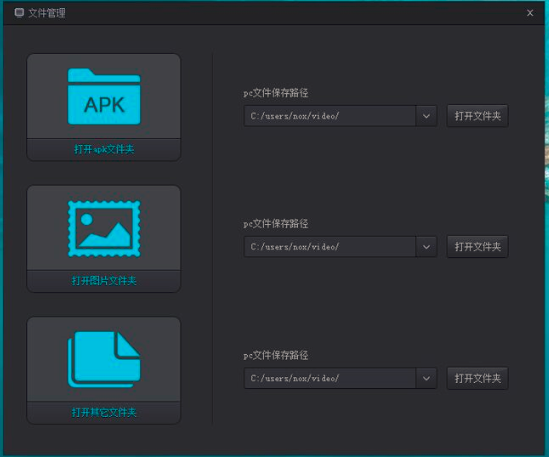Image resolution: width=549 pixels, height=457 pixels.
Task: Focus the picture row save path field
Action: [x=330, y=247]
